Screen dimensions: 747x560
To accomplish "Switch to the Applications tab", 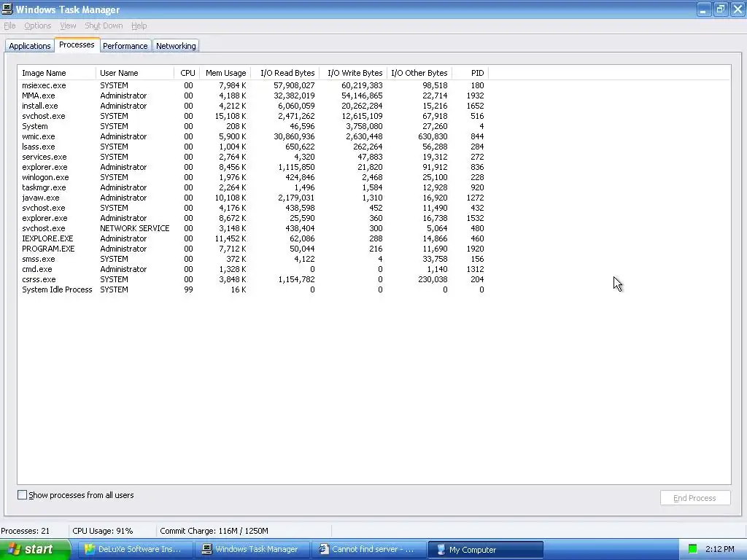I will tap(29, 46).
